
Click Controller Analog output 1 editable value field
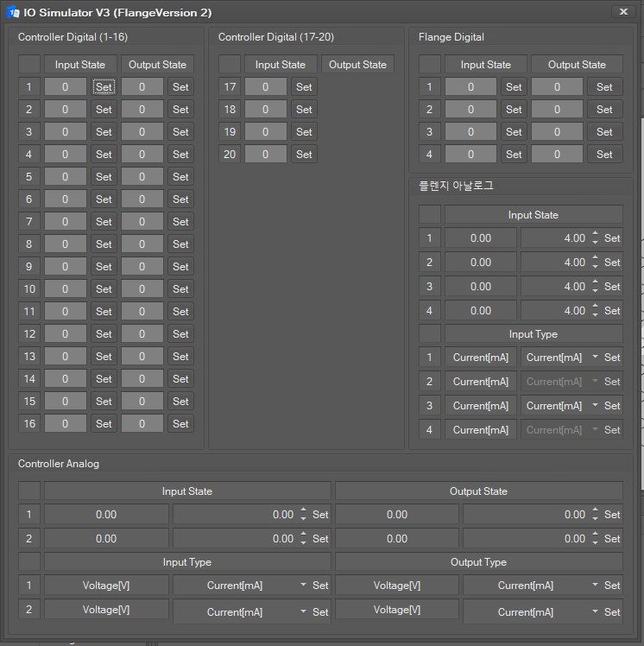tap(526, 515)
